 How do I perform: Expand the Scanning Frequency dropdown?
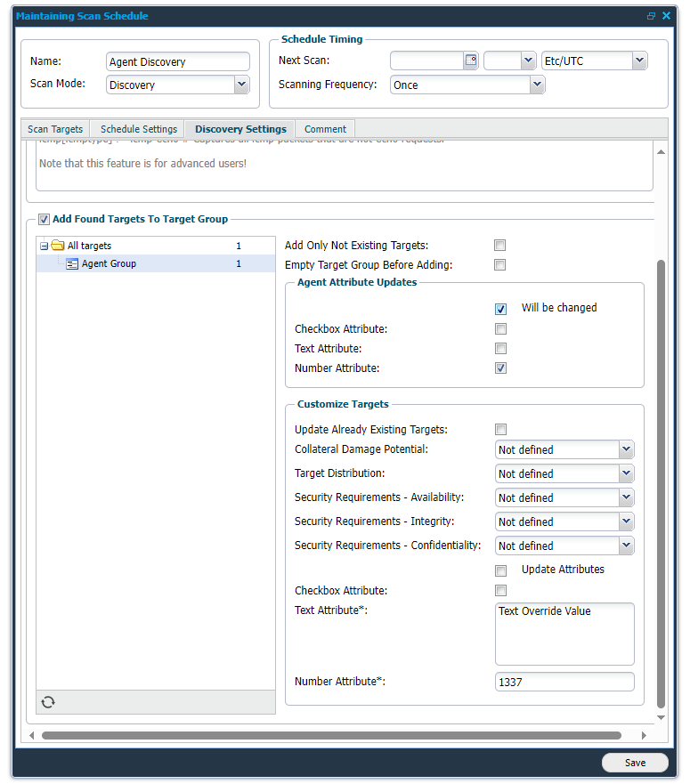[537, 85]
